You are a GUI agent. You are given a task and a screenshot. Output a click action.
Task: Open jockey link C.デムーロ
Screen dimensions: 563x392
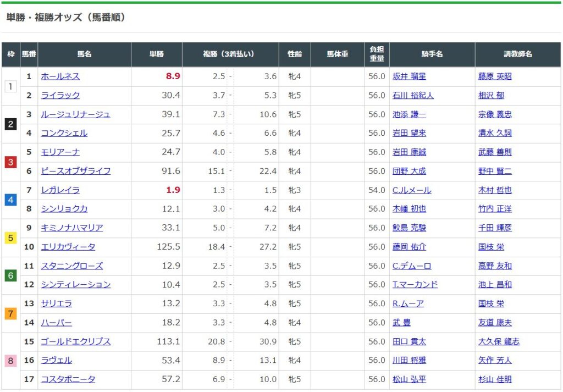pos(412,266)
